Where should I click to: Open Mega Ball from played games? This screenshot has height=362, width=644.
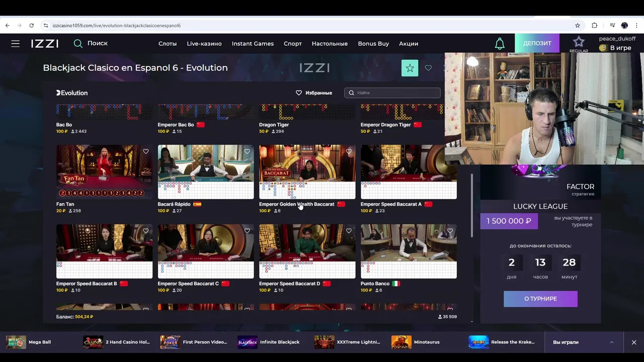[x=29, y=342]
